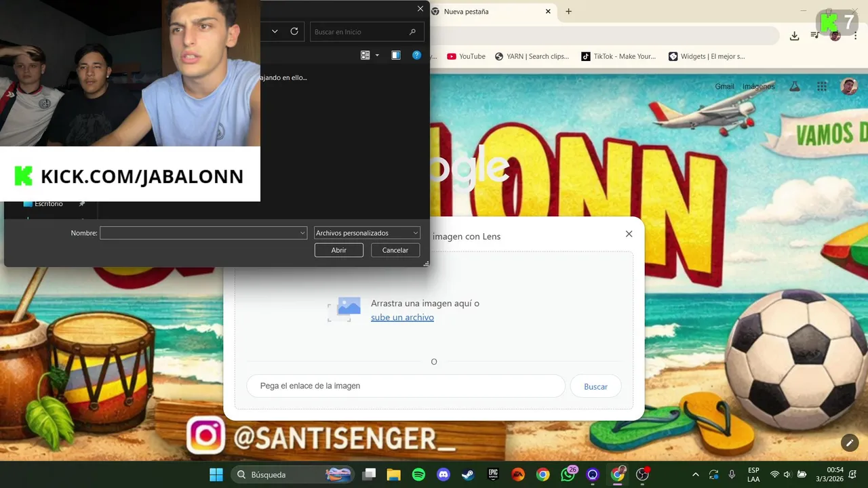Toggle the preview pane in file dialog
The image size is (868, 488).
coord(396,56)
